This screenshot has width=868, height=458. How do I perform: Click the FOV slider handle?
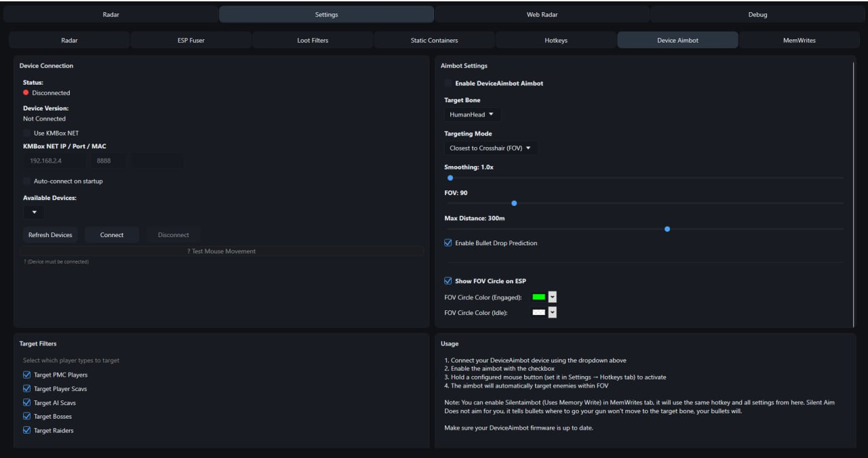coord(514,203)
